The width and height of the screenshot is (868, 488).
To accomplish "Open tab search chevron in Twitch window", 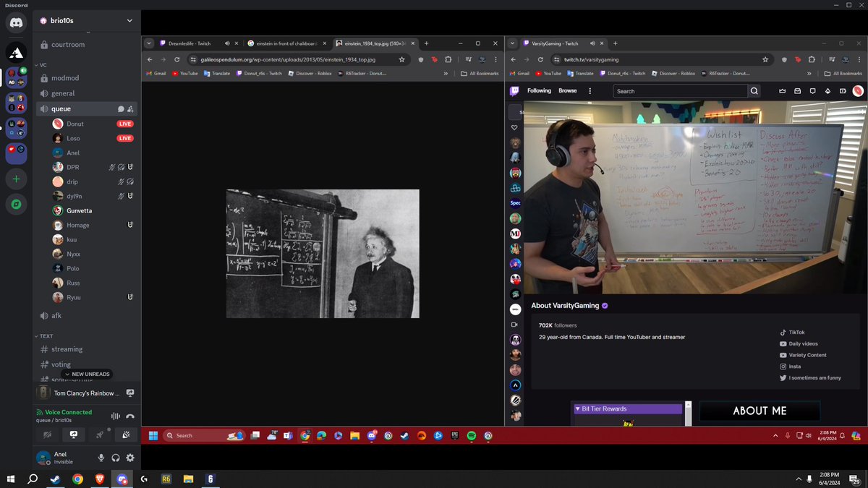I will pos(512,43).
